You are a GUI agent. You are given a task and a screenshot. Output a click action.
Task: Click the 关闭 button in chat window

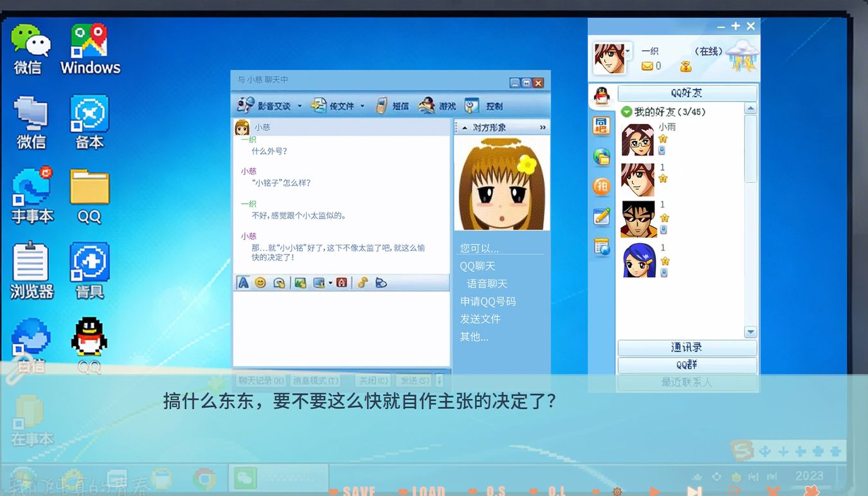click(373, 380)
